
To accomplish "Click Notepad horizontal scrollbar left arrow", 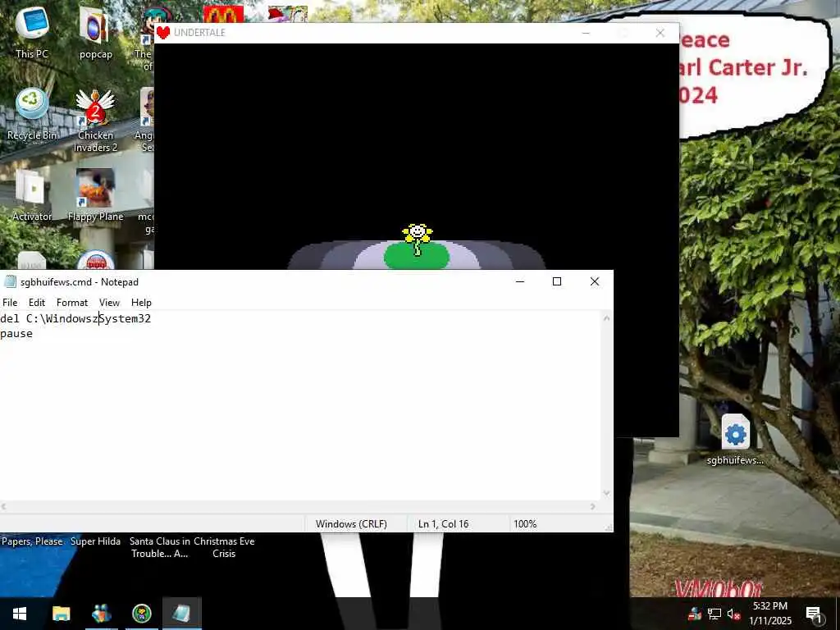I will click(3, 506).
